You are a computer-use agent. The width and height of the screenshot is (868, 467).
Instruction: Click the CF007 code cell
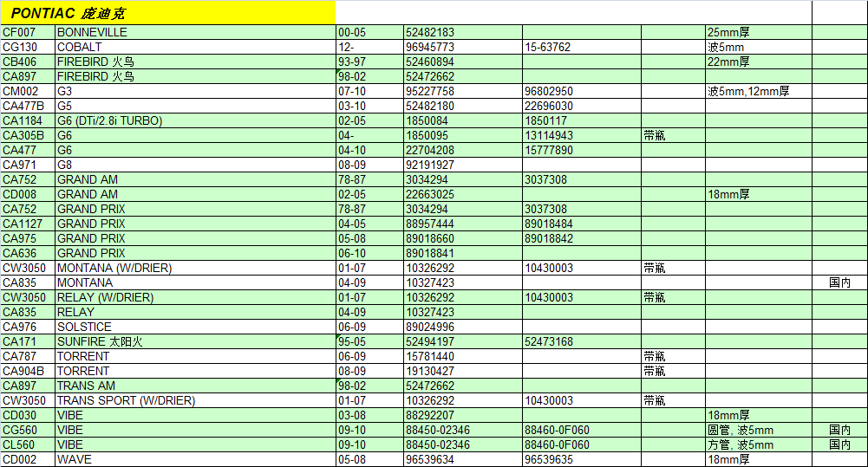pyautogui.click(x=28, y=32)
